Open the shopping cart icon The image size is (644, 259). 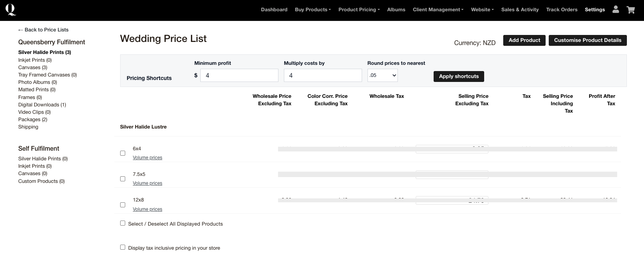click(631, 10)
